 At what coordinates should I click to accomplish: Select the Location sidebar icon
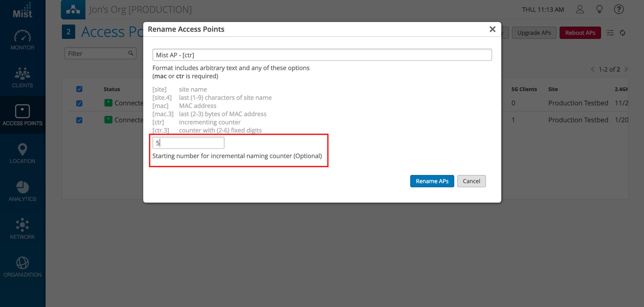click(23, 149)
